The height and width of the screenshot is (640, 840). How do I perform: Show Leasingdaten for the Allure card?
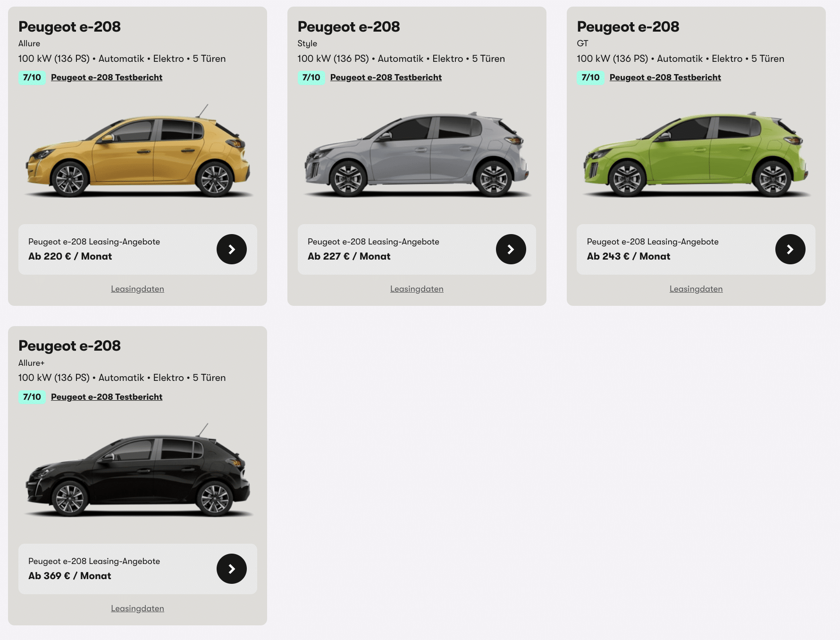[137, 289]
